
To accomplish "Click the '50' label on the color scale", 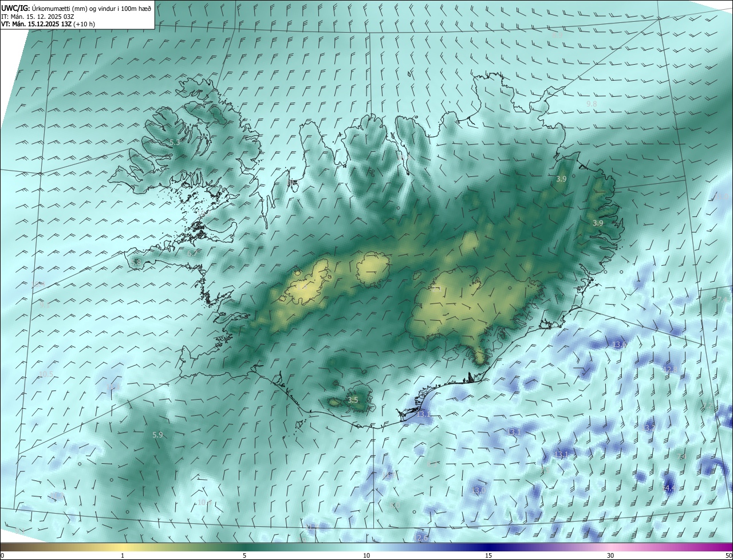I will coord(728,556).
